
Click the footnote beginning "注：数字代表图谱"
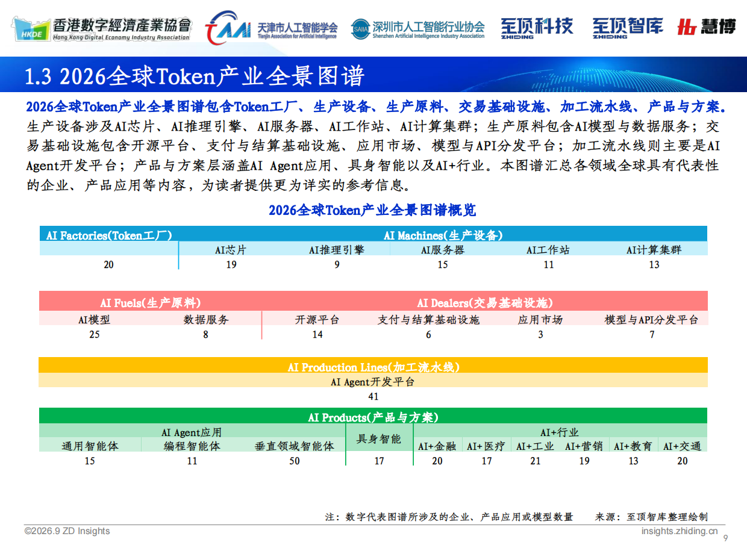click(449, 517)
